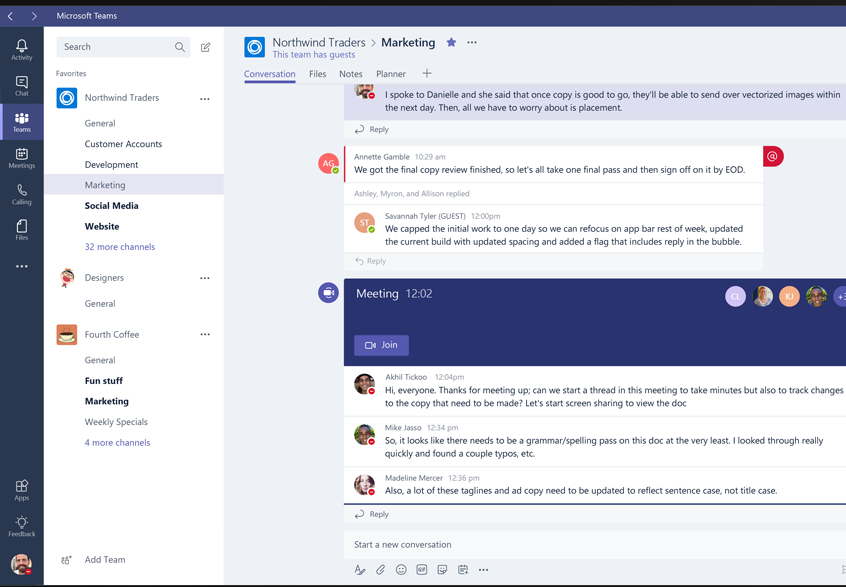Screen dimensions: 846x587
Task: Open your profile picture menu
Action: 22,564
